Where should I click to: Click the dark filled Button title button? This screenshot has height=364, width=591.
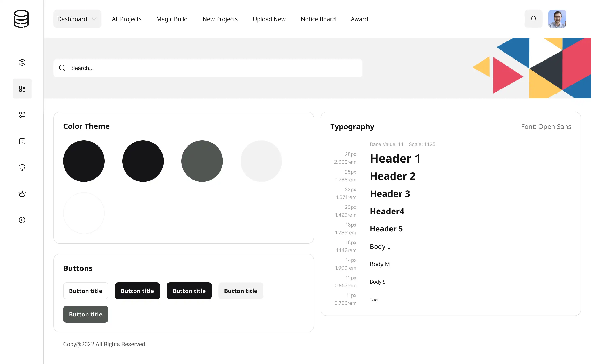pyautogui.click(x=137, y=291)
